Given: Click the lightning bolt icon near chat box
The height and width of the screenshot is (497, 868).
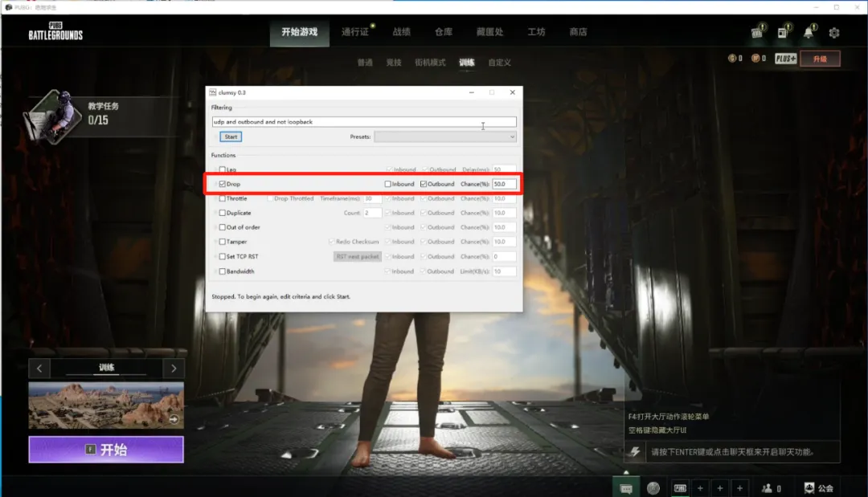Looking at the screenshot, I should [635, 452].
